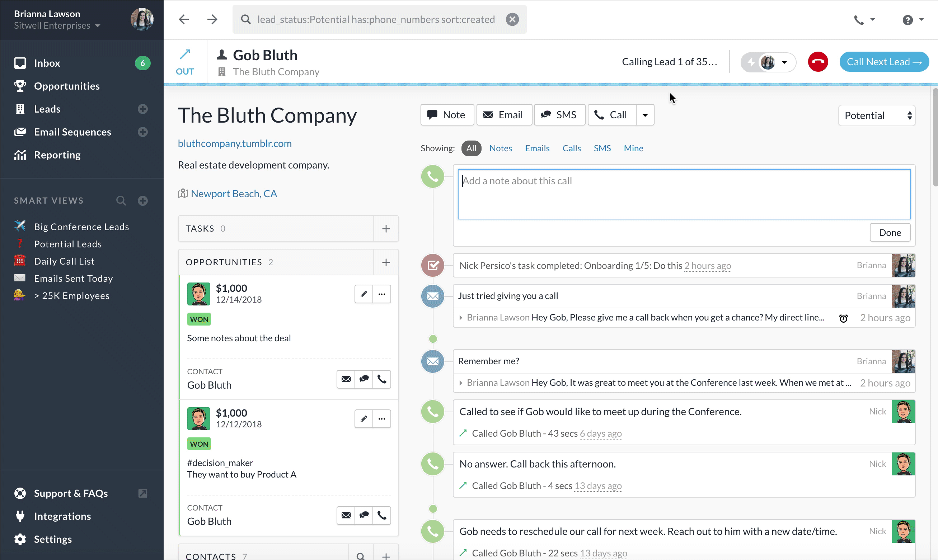Screen dimensions: 938x560
Task: Add a new opportunity with plus icon
Action: coord(385,262)
